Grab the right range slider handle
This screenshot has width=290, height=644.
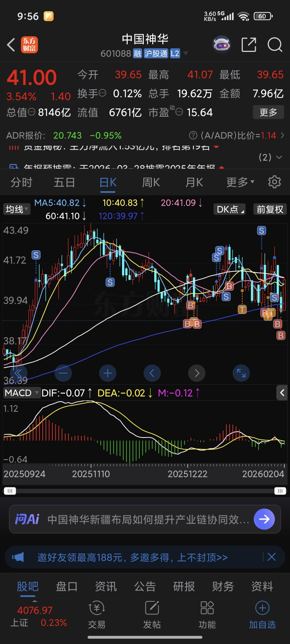280,491
